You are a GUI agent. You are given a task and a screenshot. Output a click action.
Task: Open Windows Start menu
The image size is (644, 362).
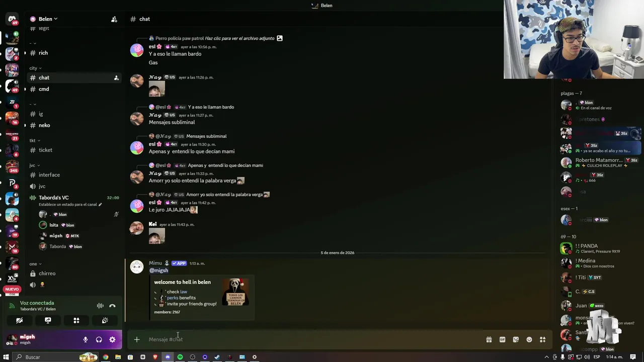tap(6, 357)
